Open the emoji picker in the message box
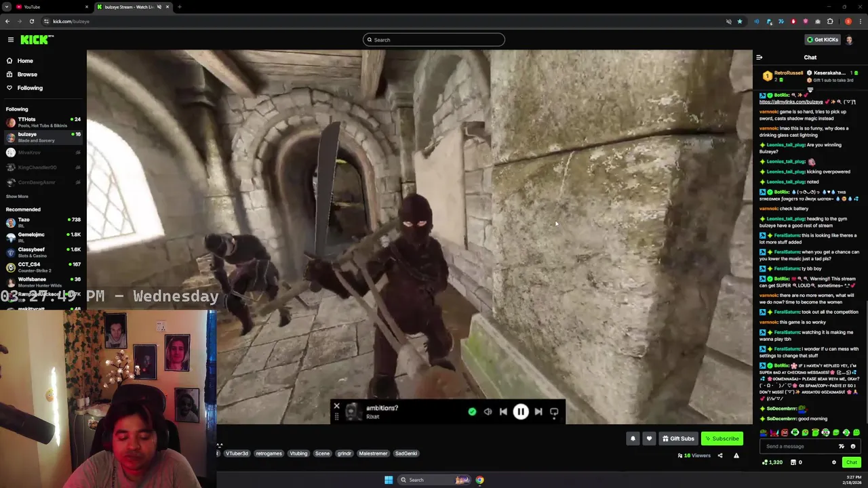The height and width of the screenshot is (488, 868). click(x=853, y=447)
